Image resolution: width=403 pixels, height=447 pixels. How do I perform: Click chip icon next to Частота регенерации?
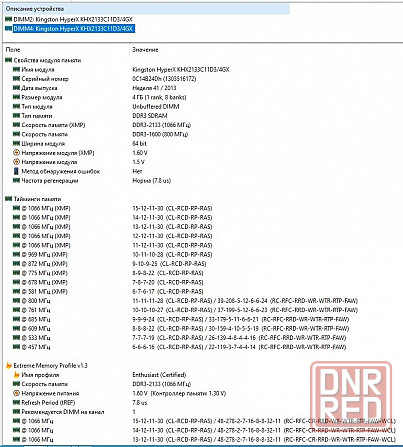click(16, 180)
